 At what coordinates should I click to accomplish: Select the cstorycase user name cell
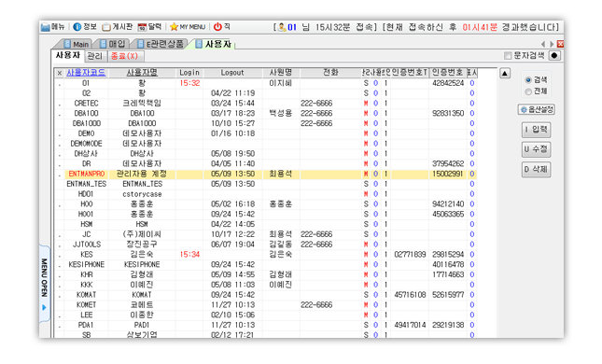pyautogui.click(x=142, y=194)
